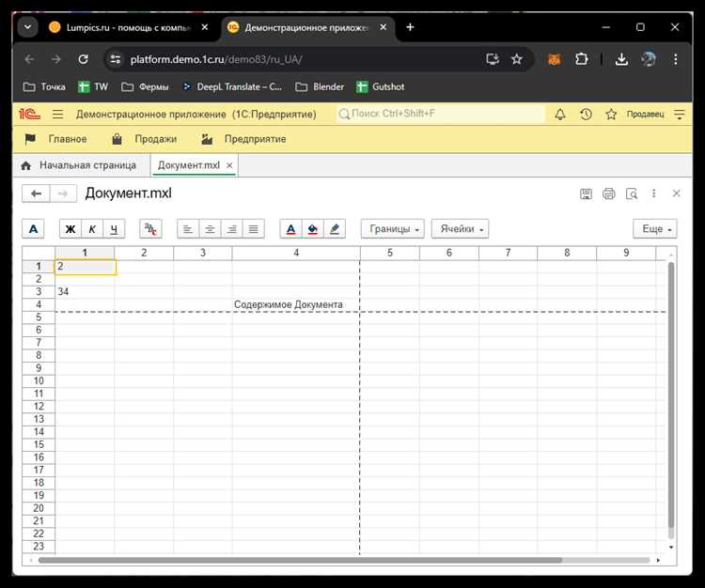This screenshot has height=588, width=705.
Task: Toggle bold Ж formatting
Action: 70,228
